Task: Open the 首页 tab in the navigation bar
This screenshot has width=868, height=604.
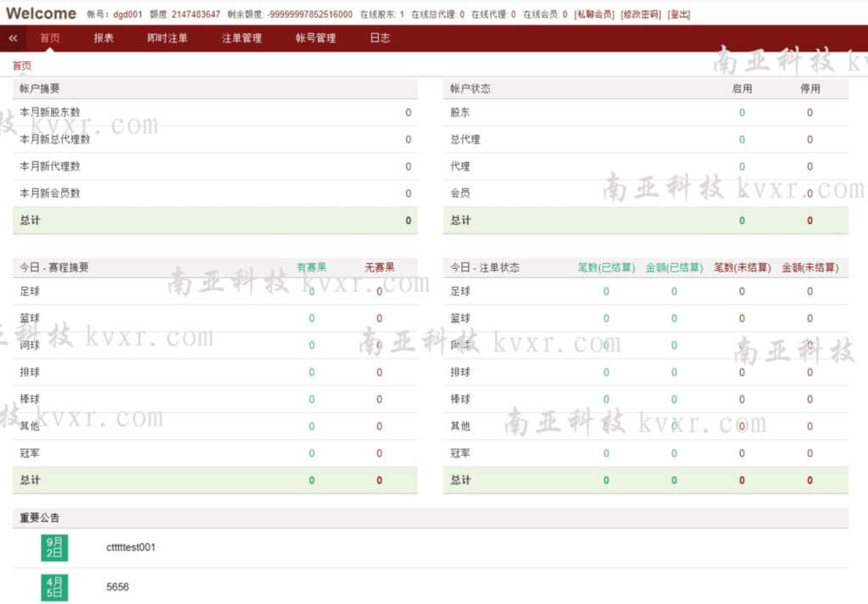Action: point(50,38)
